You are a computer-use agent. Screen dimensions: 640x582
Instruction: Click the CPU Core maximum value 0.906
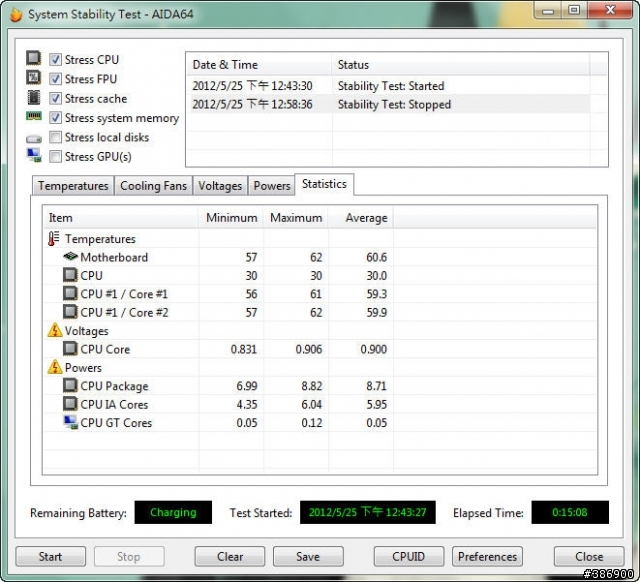[x=309, y=349]
